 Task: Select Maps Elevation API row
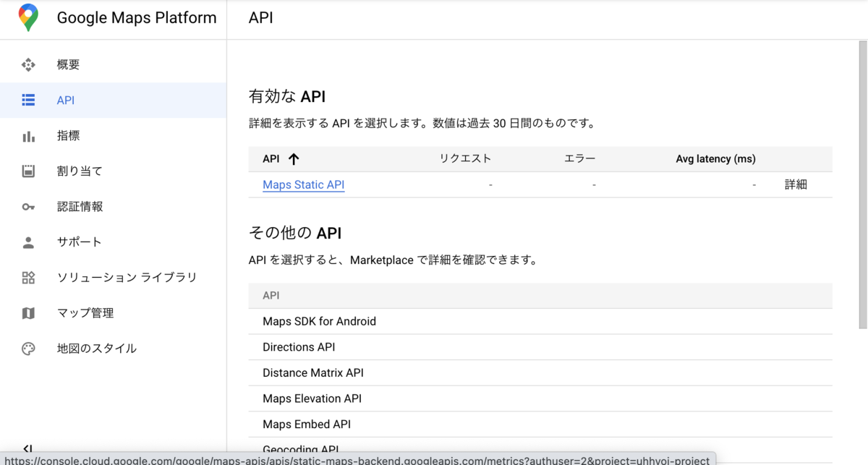(x=540, y=398)
